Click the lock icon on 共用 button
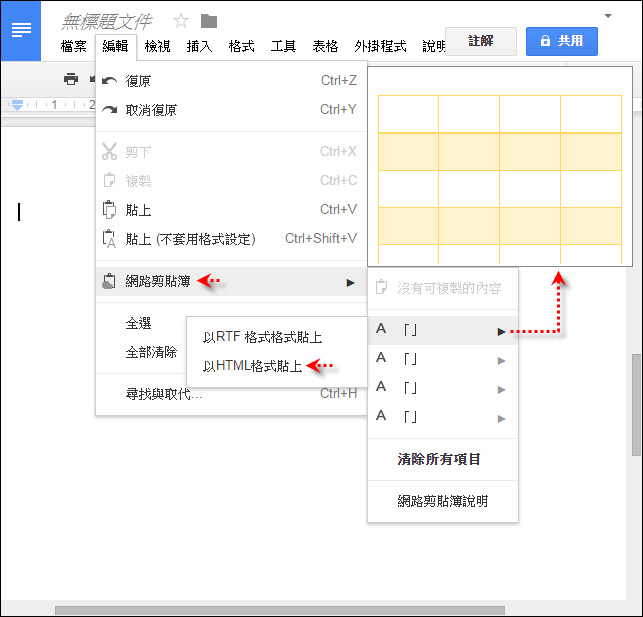643x617 pixels. point(545,41)
